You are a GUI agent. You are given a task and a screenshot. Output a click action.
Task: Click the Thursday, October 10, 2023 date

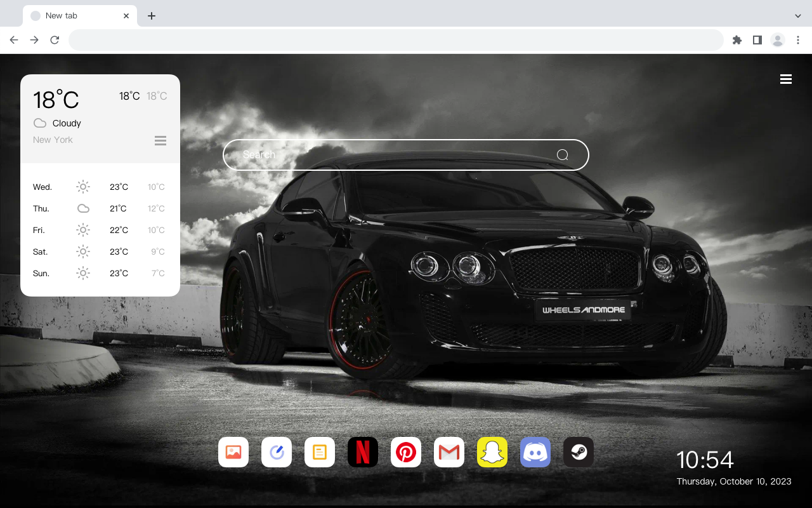click(x=734, y=481)
